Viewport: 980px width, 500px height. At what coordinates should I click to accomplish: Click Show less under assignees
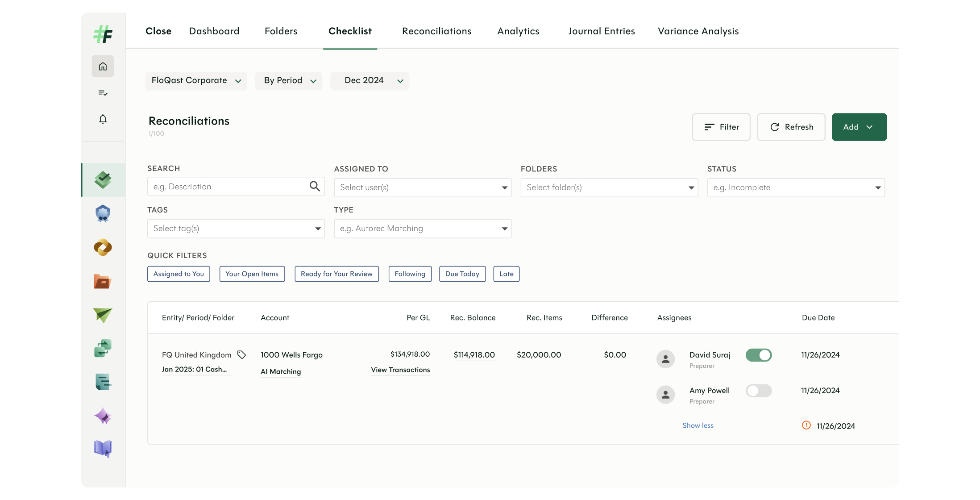click(x=698, y=425)
